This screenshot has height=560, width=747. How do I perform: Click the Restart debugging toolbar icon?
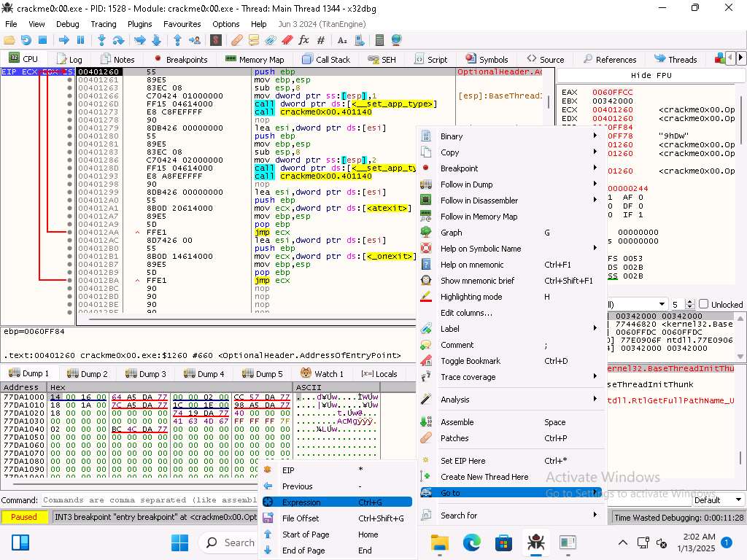[x=26, y=40]
